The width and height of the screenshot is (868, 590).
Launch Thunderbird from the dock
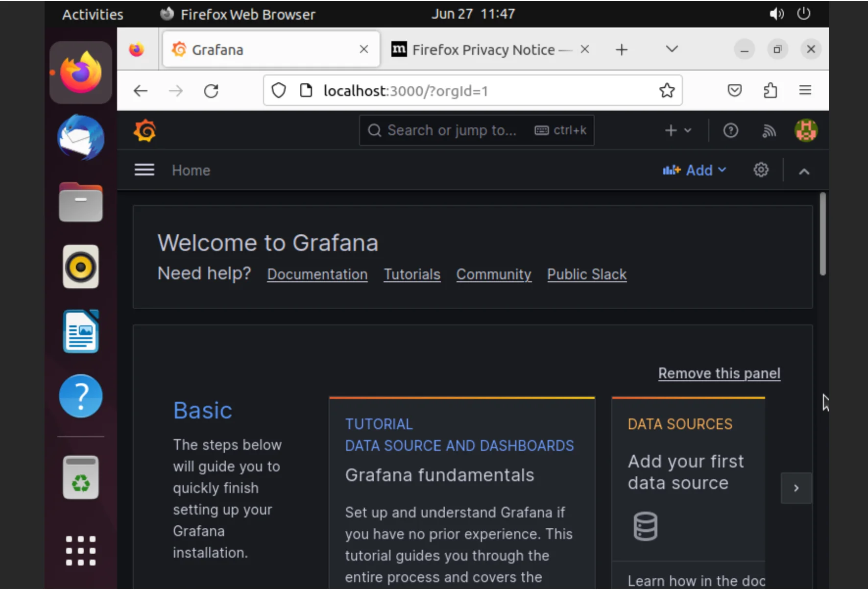pyautogui.click(x=80, y=138)
